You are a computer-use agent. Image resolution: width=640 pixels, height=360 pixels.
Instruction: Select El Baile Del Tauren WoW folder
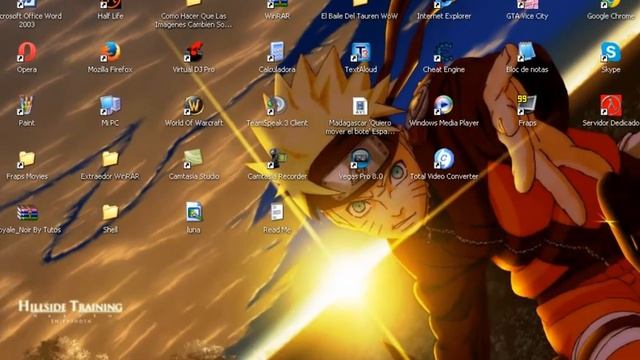click(x=360, y=4)
